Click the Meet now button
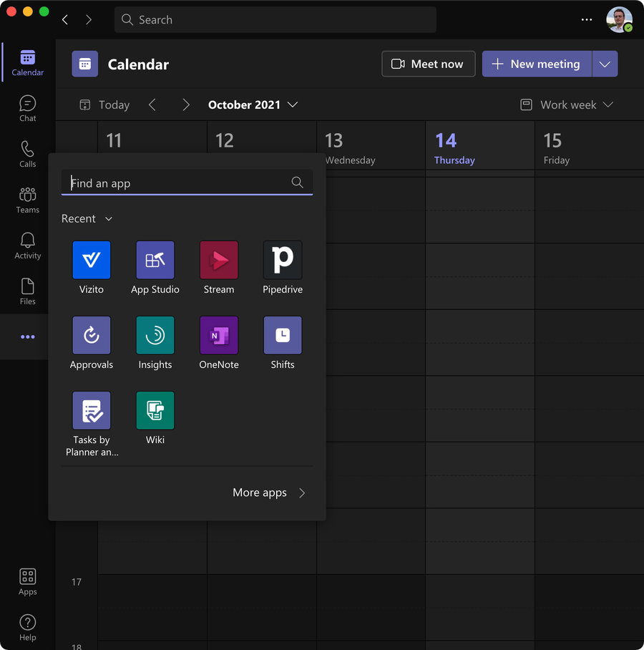The image size is (644, 650). pos(428,64)
